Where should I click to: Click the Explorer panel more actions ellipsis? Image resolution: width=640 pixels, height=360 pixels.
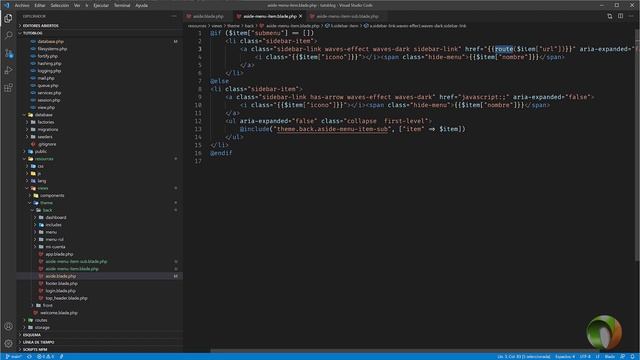coord(174,16)
